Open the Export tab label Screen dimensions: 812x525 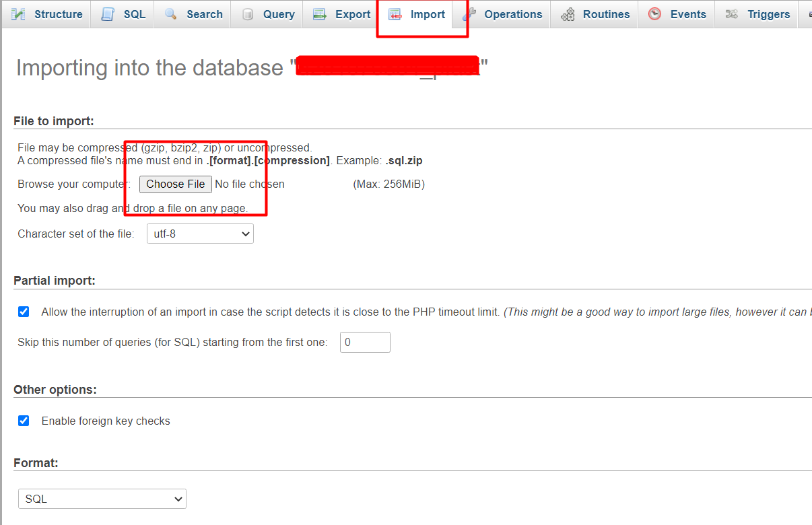pos(353,14)
